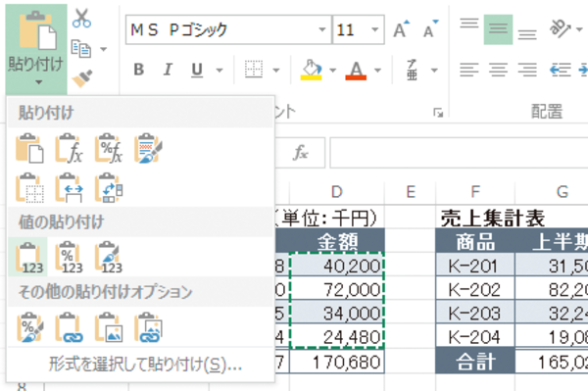
Task: Click the phonetic guide (furigana) icon
Action: click(412, 70)
